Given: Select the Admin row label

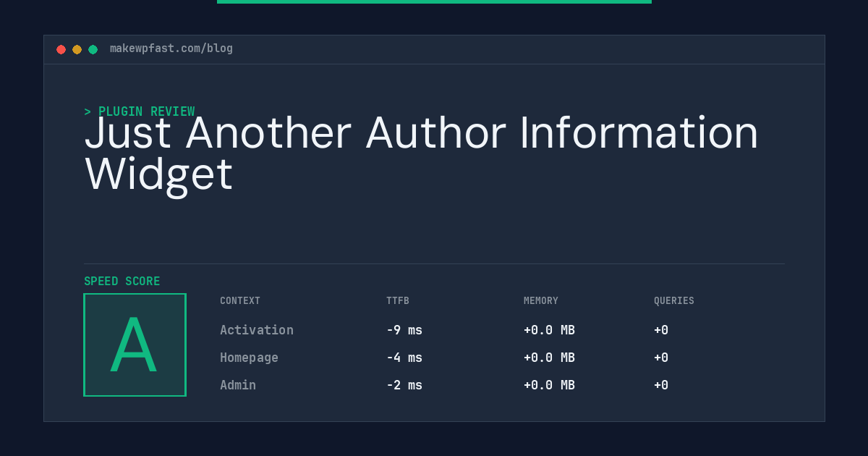Looking at the screenshot, I should (238, 385).
